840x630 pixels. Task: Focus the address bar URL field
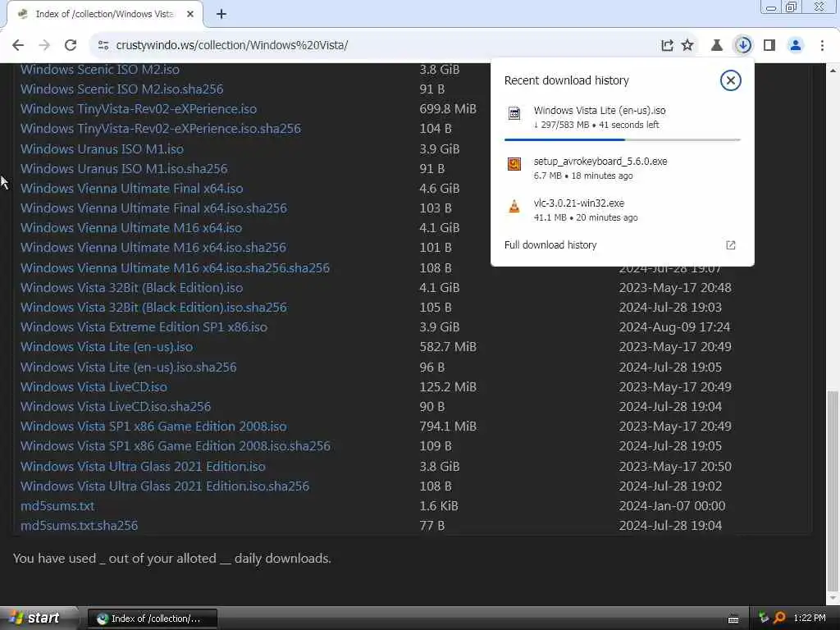pos(375,46)
